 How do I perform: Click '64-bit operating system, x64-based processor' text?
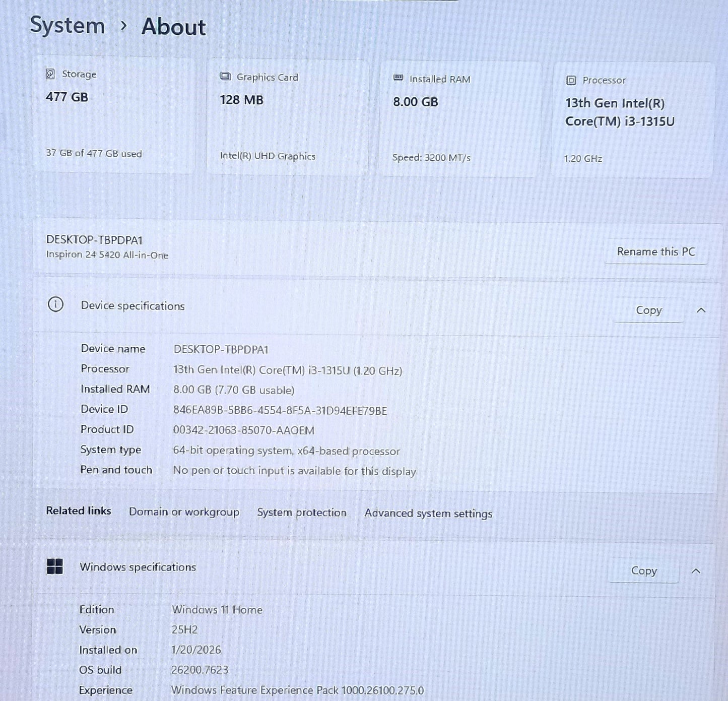287,451
